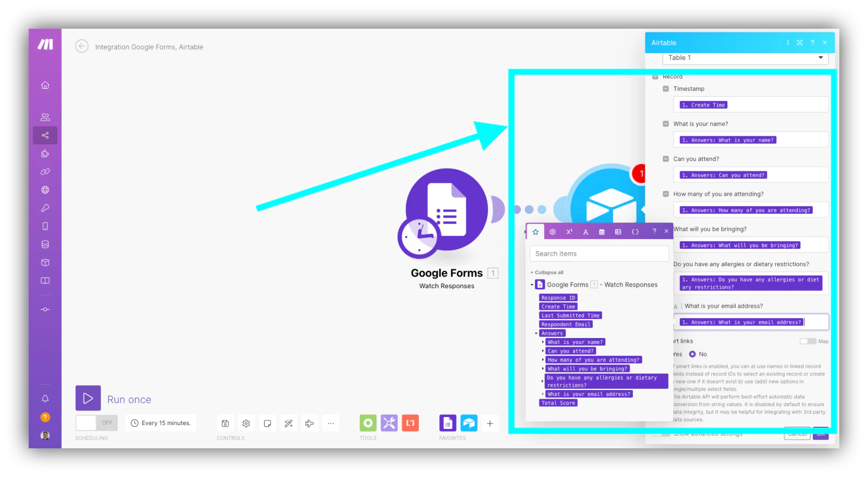Switch to the general functions gear tab
Viewport: 868px width, 477px height.
pyautogui.click(x=552, y=232)
